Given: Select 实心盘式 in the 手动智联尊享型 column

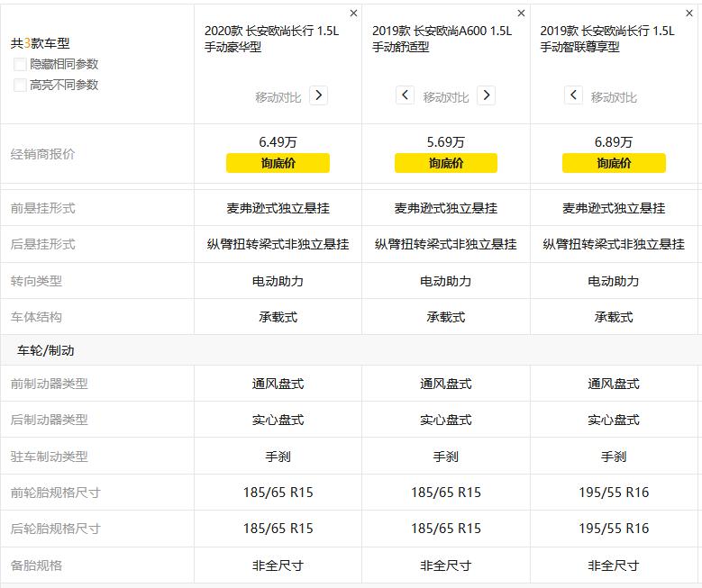Looking at the screenshot, I should coord(614,420).
